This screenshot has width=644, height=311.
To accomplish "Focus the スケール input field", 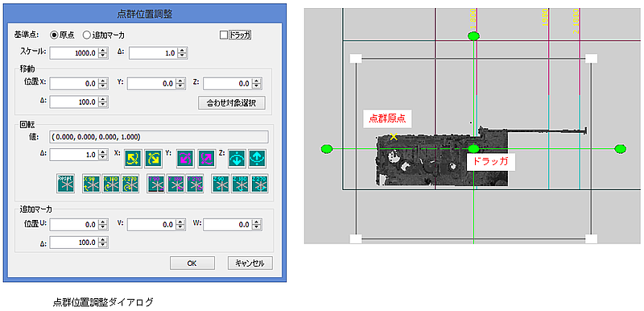I will (x=74, y=53).
